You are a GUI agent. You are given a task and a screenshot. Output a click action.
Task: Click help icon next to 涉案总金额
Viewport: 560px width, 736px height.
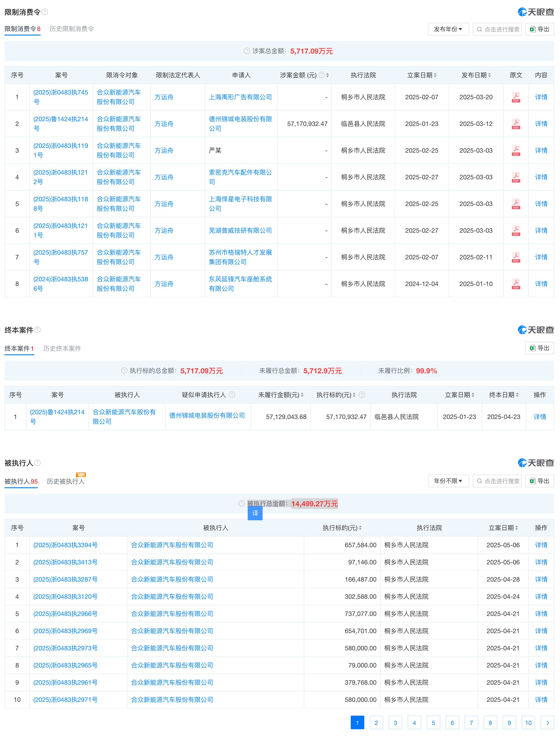[x=247, y=51]
